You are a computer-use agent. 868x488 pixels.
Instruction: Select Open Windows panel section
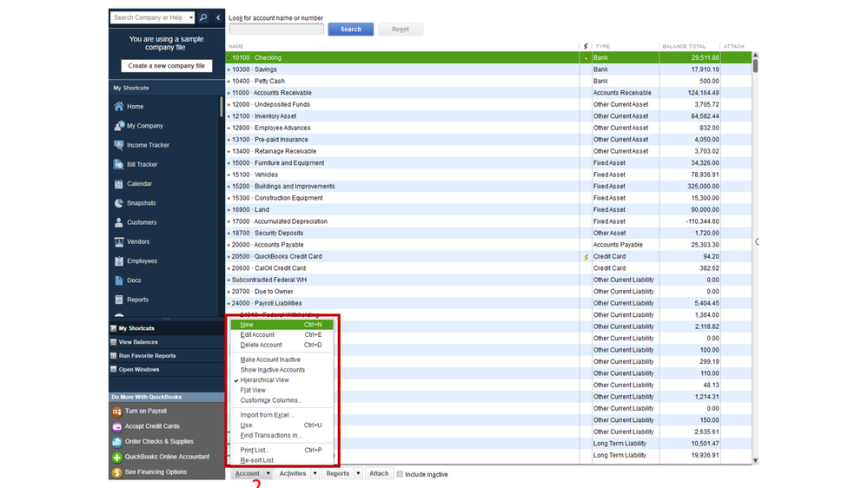coord(167,370)
